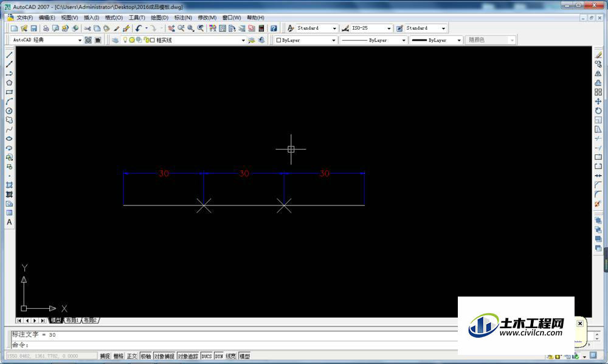This screenshot has height=364, width=608.
Task: Open the 文件(F) menu
Action: [24, 18]
